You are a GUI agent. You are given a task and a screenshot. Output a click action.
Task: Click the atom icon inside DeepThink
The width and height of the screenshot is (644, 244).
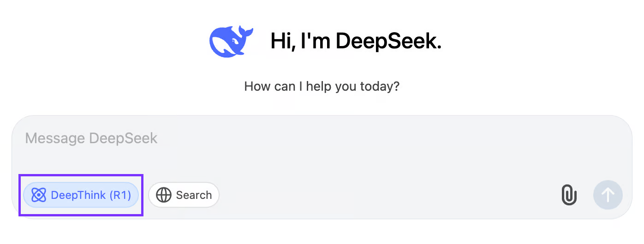pos(39,195)
